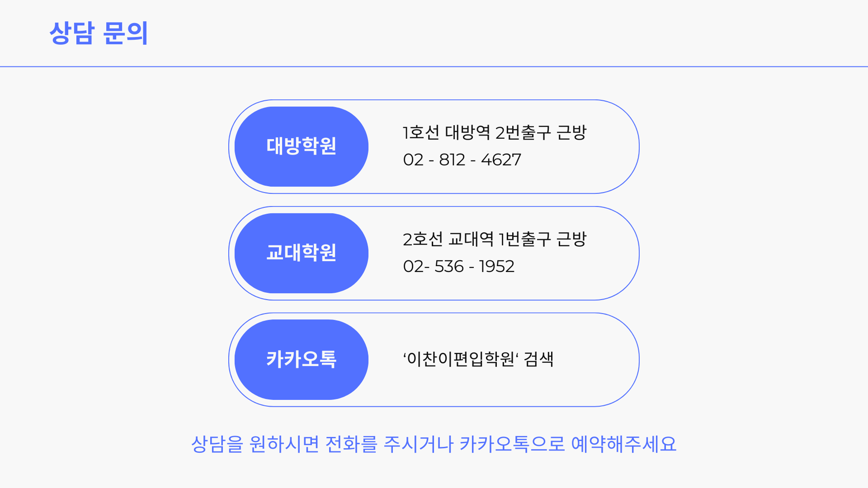This screenshot has width=868, height=488.
Task: Select the 상담 문의 page heading
Action: coord(99,33)
